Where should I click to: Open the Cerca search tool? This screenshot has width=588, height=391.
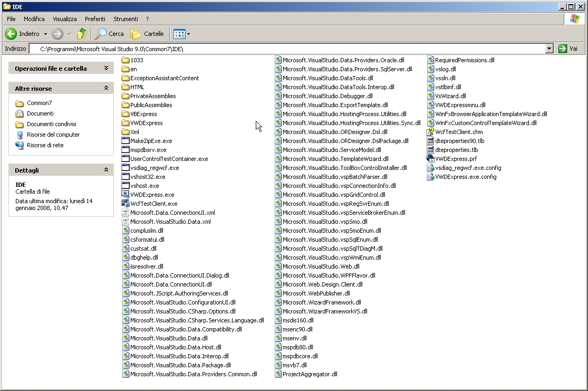click(109, 34)
